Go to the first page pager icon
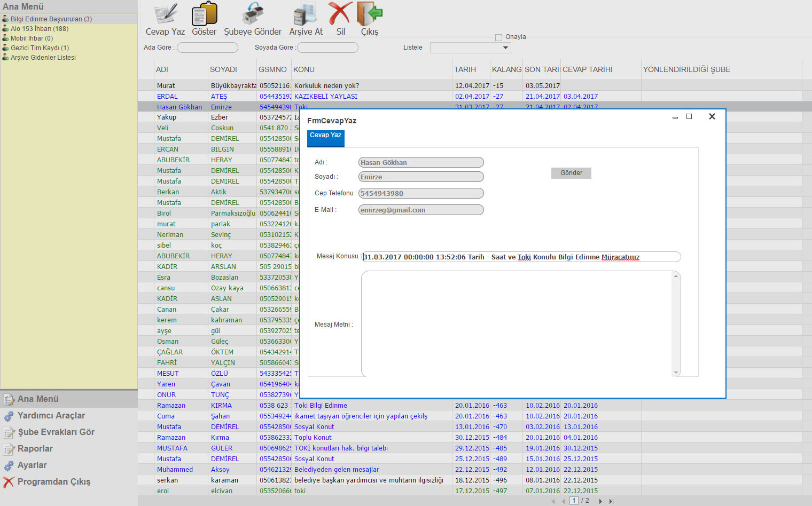This screenshot has width=812, height=506. click(552, 501)
